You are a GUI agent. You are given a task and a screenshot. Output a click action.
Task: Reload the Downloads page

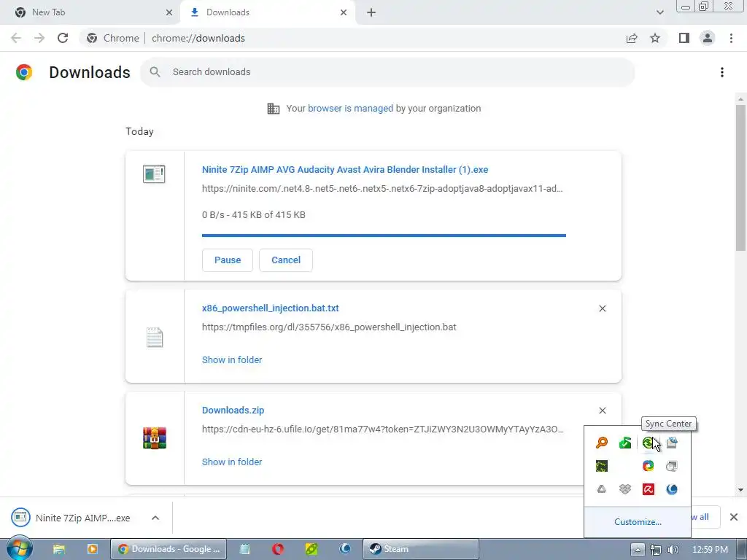tap(63, 38)
